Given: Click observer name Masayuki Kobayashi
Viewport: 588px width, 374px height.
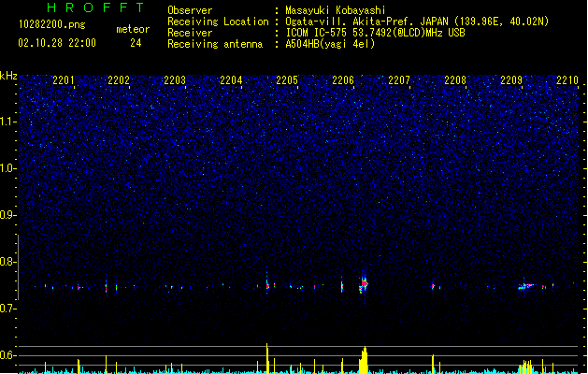Looking at the screenshot, I should click(x=336, y=10).
